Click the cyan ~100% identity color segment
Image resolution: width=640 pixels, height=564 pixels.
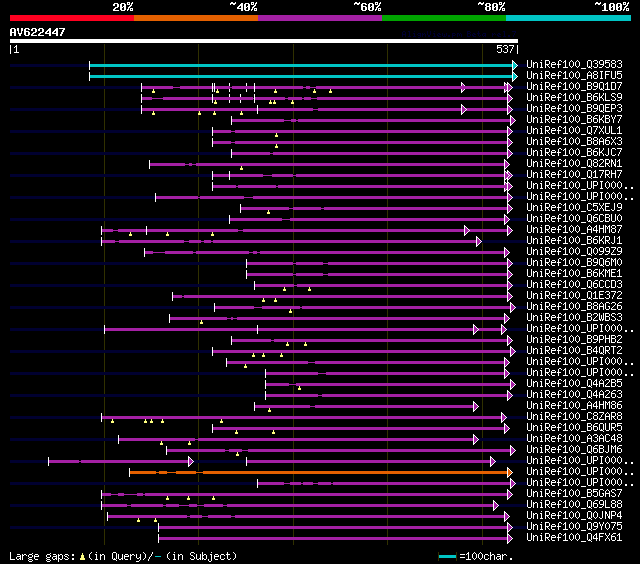[x=569, y=18]
